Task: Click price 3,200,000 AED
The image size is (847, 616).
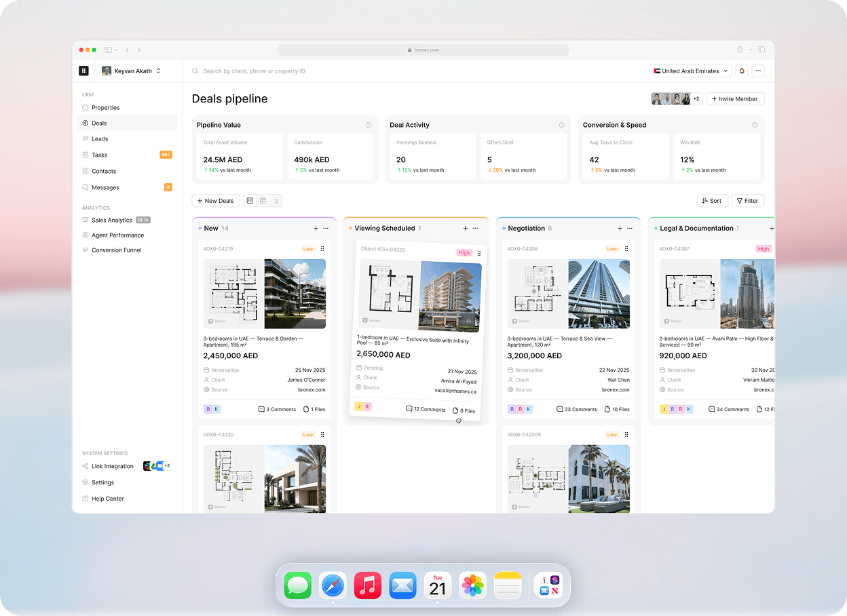Action: [x=535, y=355]
